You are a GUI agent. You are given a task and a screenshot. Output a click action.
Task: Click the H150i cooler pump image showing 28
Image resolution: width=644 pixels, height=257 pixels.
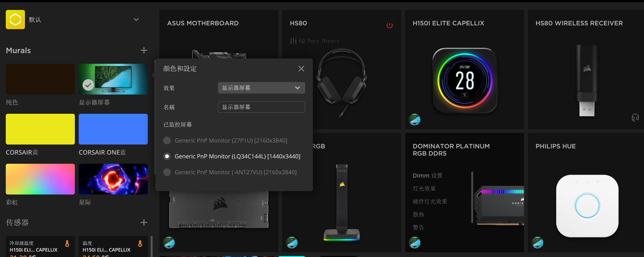[x=465, y=80]
